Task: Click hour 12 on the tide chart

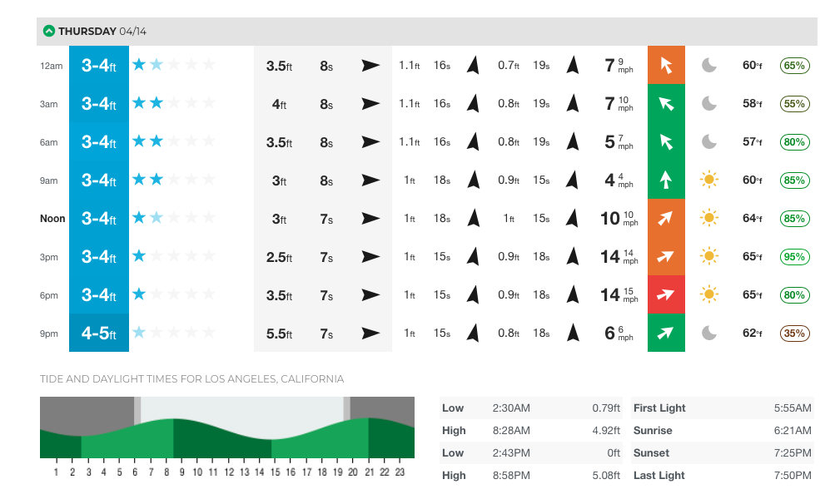Action: tap(228, 472)
